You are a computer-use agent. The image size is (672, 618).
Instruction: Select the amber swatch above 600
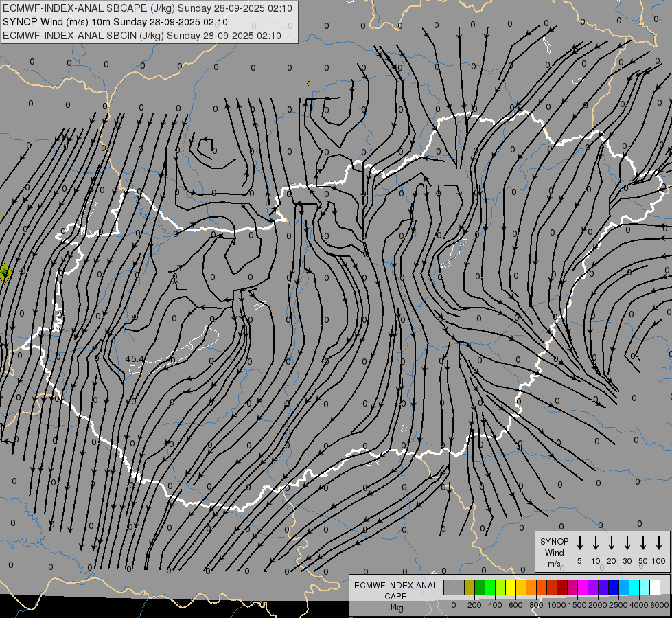[x=521, y=587]
